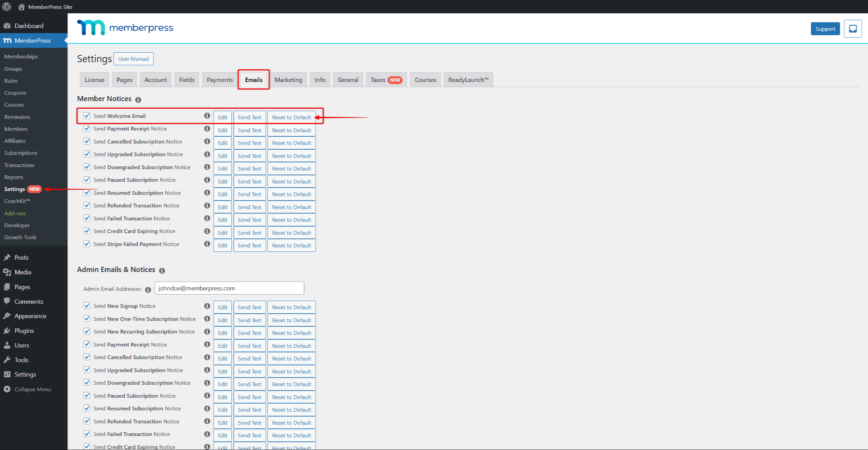Screen dimensions: 868x450
Task: Uncheck Send Welcome Email checkbox
Action: coord(87,116)
